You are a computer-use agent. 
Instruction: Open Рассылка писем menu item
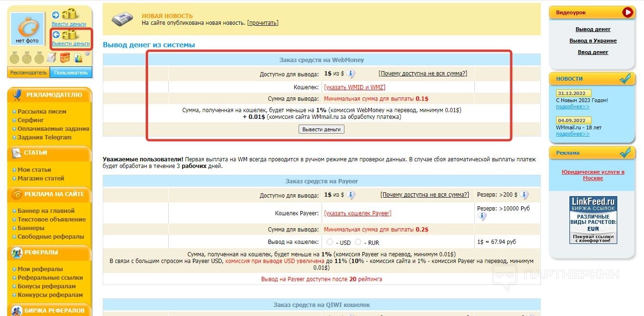(42, 112)
